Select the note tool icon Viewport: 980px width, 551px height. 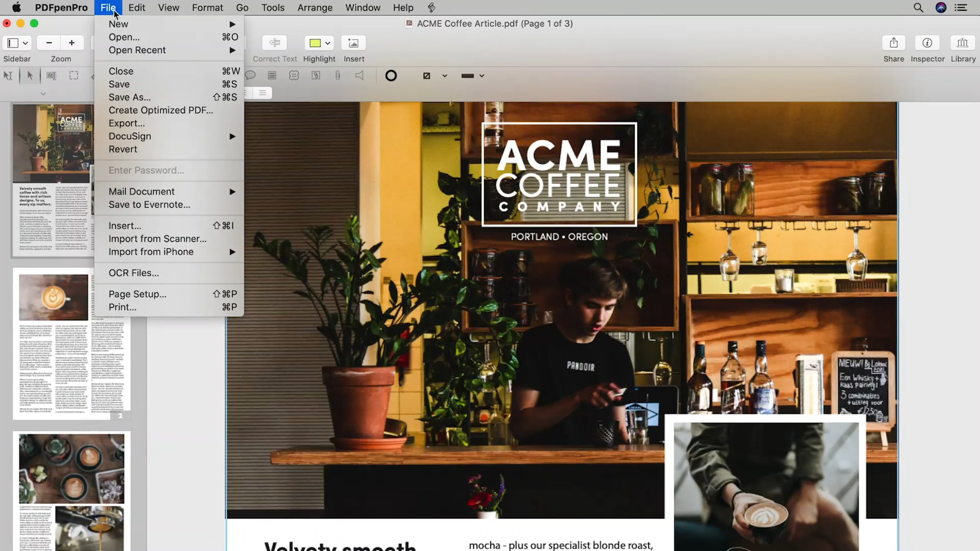(x=272, y=76)
